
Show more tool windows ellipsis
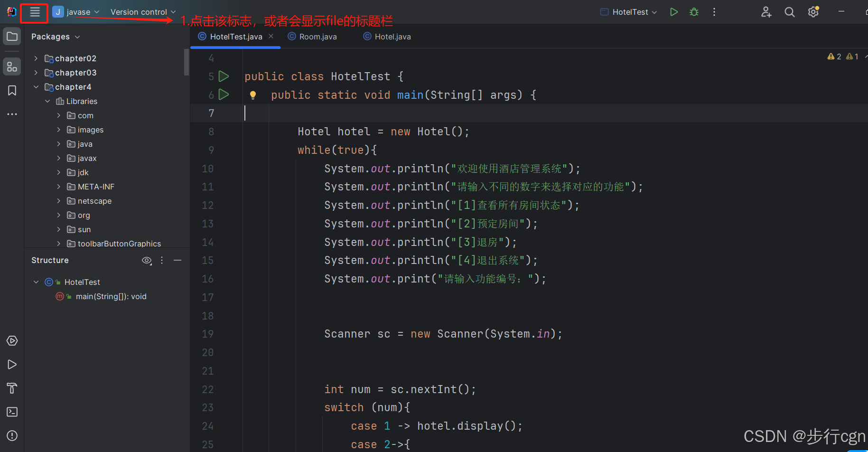tap(12, 114)
